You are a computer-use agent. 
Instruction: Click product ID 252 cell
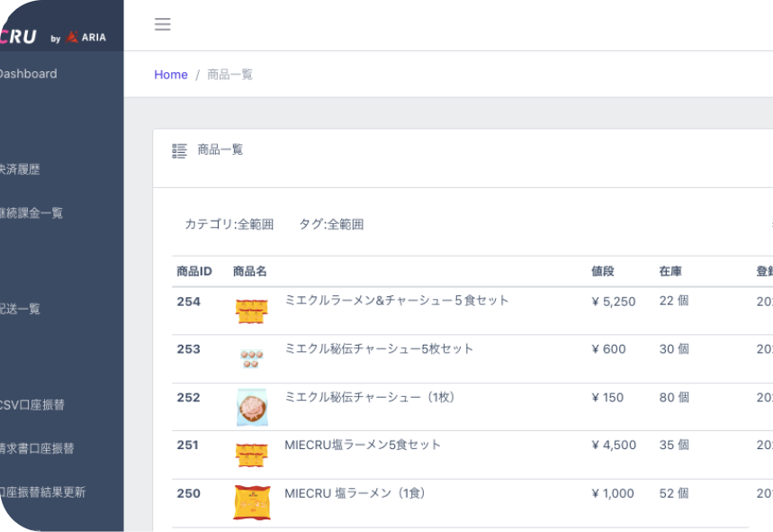pos(189,397)
